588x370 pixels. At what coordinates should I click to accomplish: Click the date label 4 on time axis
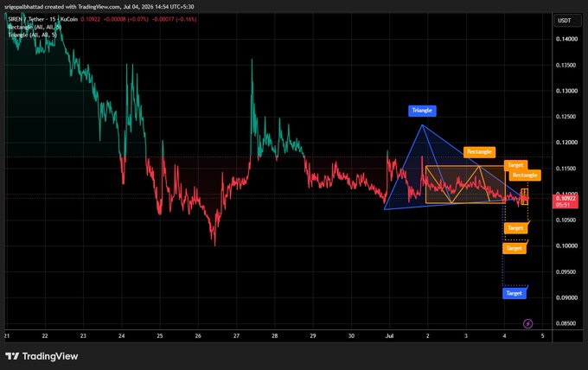point(504,336)
